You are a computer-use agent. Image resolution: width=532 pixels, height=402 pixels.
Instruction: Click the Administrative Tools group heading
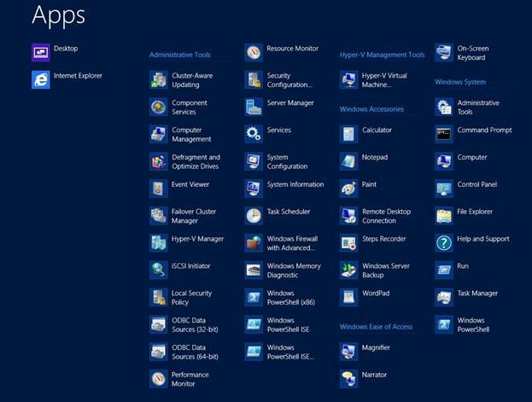(180, 55)
